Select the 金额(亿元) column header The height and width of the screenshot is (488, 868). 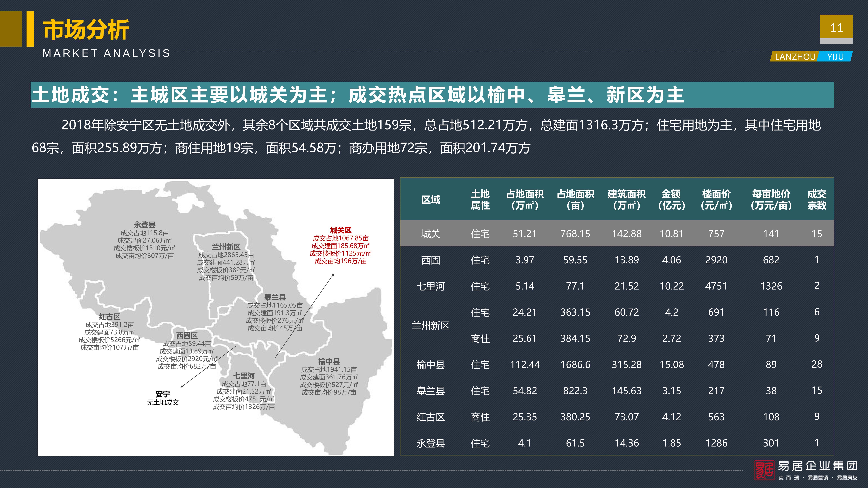tap(671, 200)
